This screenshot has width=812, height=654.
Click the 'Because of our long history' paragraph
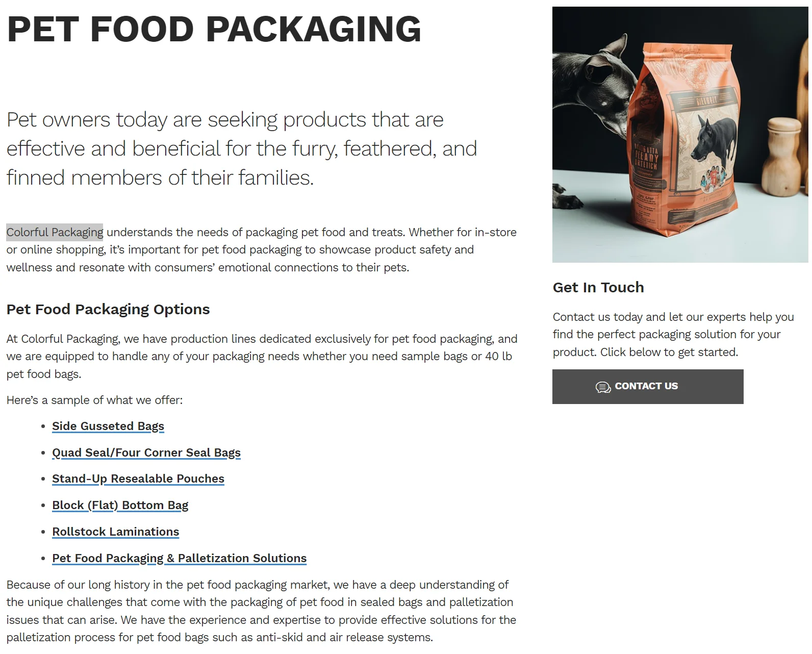[261, 611]
